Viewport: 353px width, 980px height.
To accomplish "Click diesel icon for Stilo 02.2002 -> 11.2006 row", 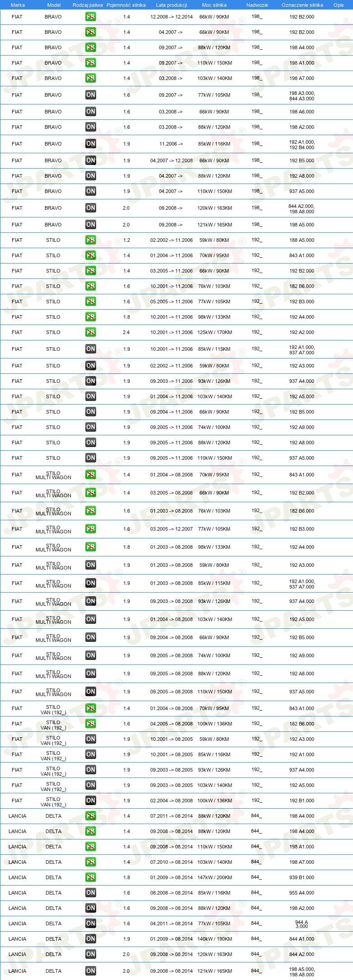I will 91,366.
